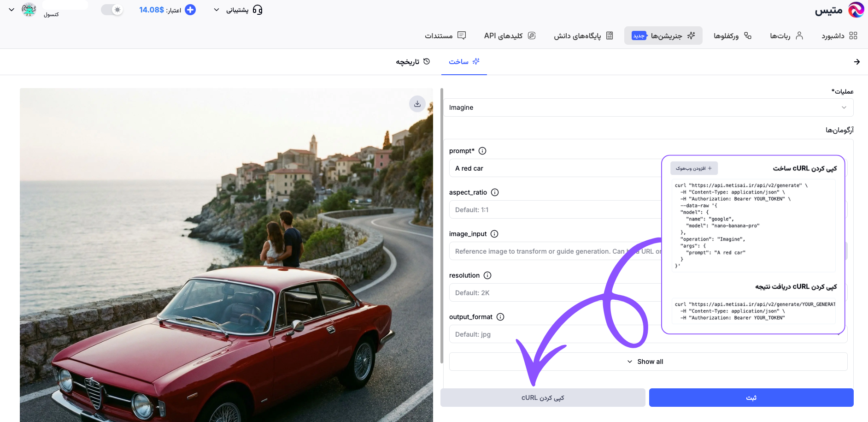The height and width of the screenshot is (422, 868).
Task: Click the aspect_ratio info icon
Action: coord(495,192)
